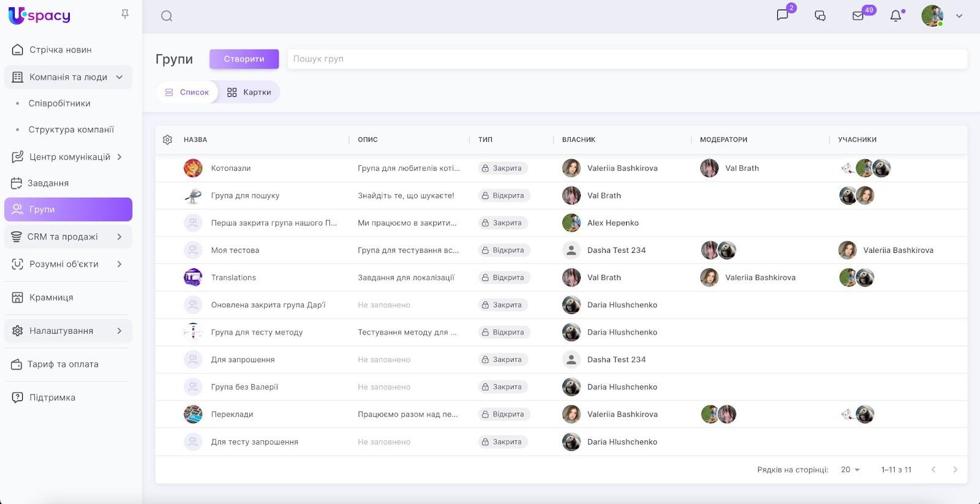Click the Закрита badge in the Котопазли row
Screen dimensions: 980x504
(x=503, y=168)
